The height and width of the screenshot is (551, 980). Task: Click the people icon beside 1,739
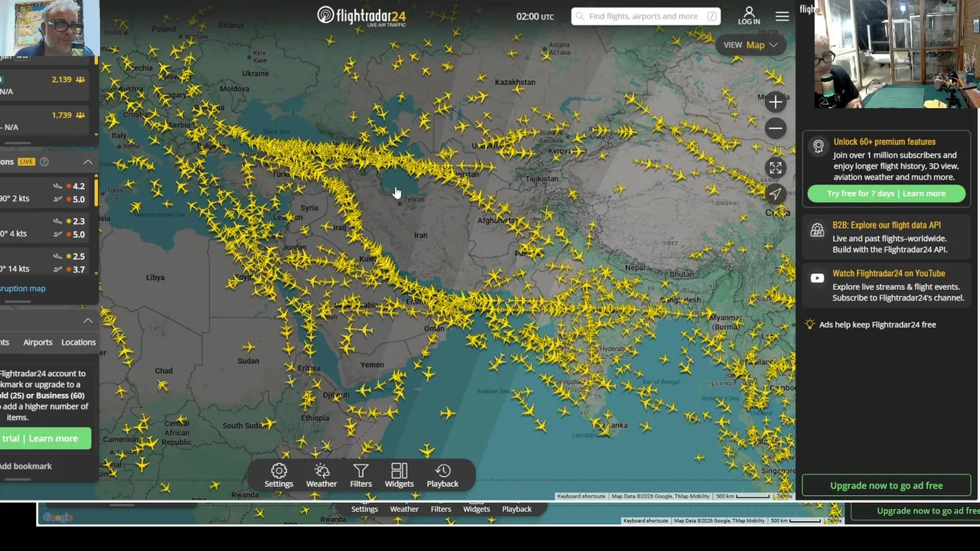coord(80,116)
